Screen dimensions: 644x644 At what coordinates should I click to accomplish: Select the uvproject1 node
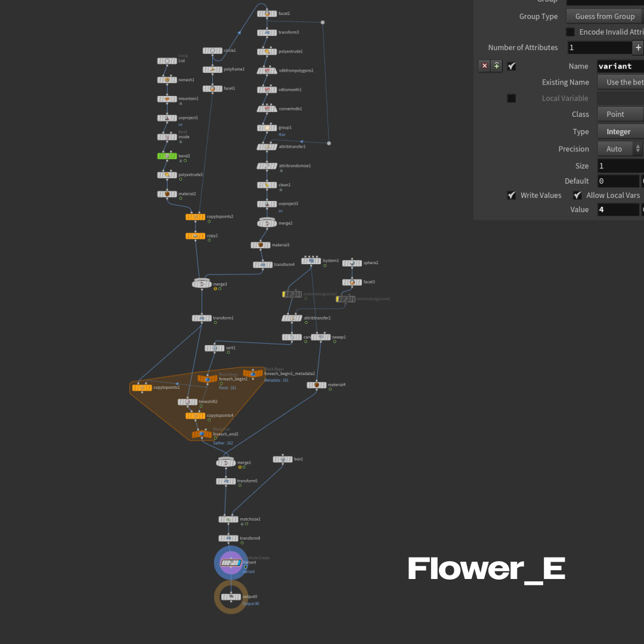pyautogui.click(x=167, y=118)
